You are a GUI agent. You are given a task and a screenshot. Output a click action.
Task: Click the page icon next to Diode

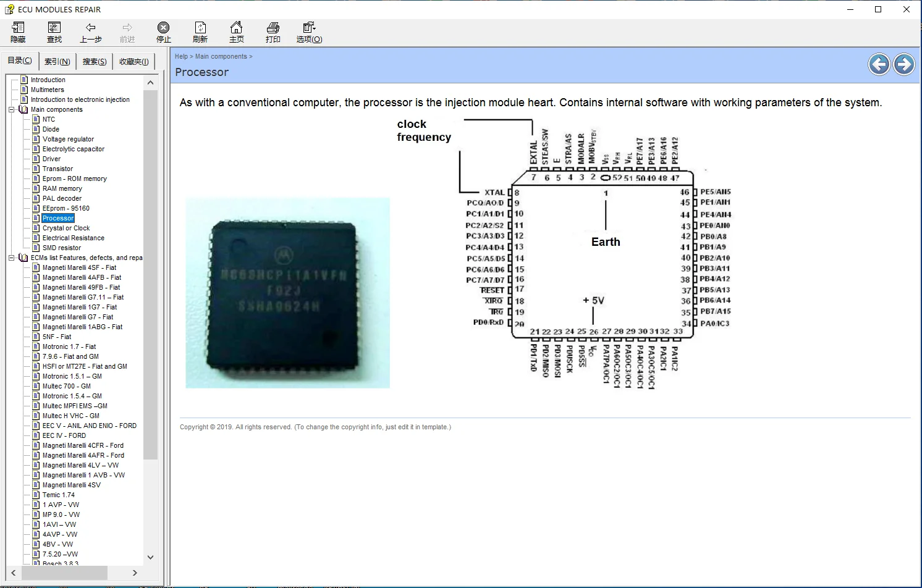[36, 129]
